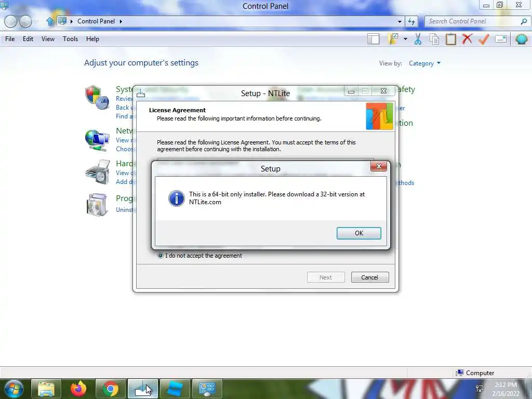Click the Paste clipboard toolbar icon
532x399 pixels.
point(450,39)
